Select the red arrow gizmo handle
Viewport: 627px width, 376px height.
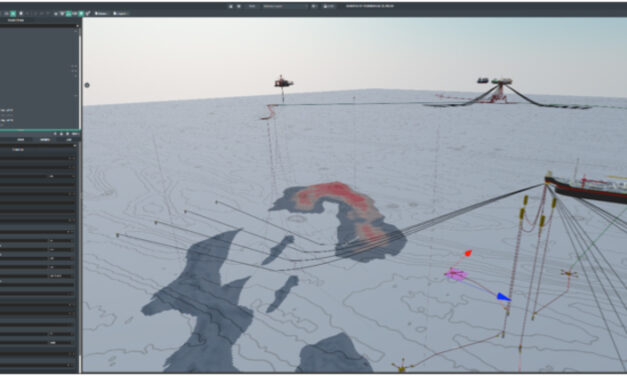[x=468, y=253]
